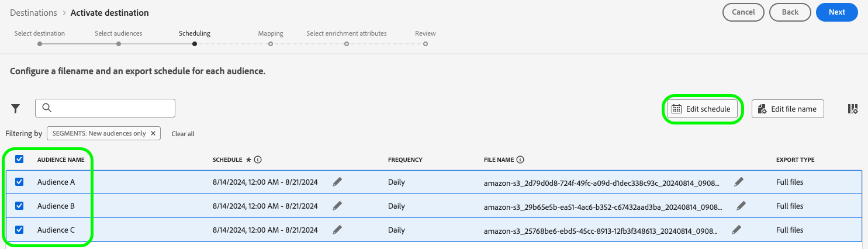Image resolution: width=868 pixels, height=249 pixels.
Task: Click the Schedule column info icon
Action: (258, 160)
